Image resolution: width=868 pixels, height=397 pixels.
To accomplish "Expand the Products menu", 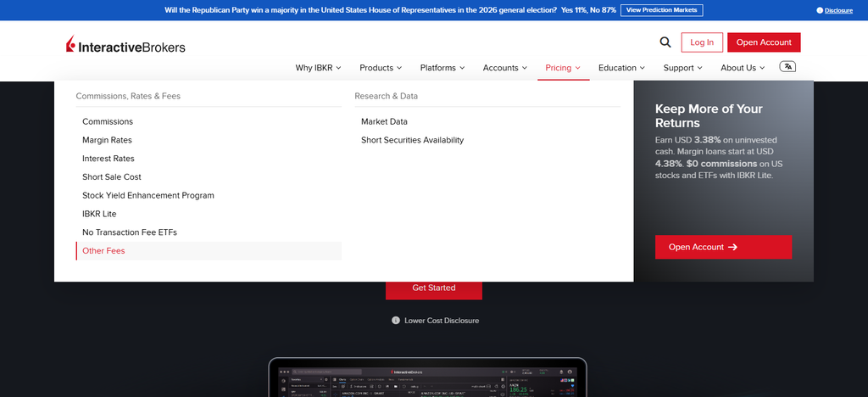I will (381, 68).
